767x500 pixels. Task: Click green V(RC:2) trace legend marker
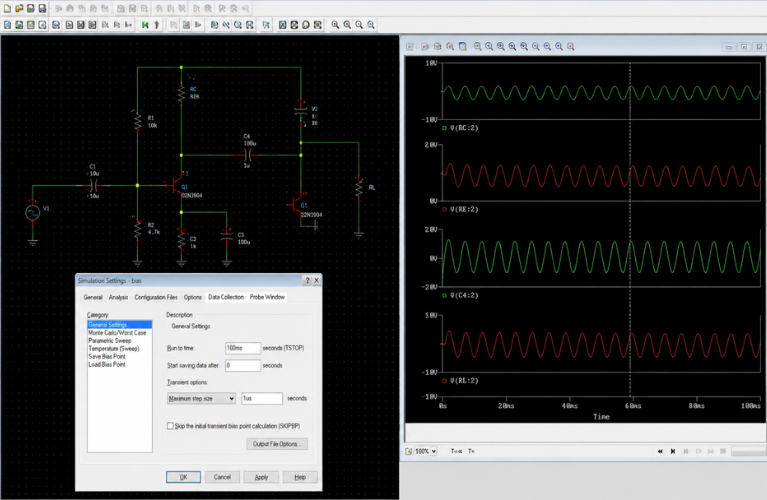tap(444, 128)
